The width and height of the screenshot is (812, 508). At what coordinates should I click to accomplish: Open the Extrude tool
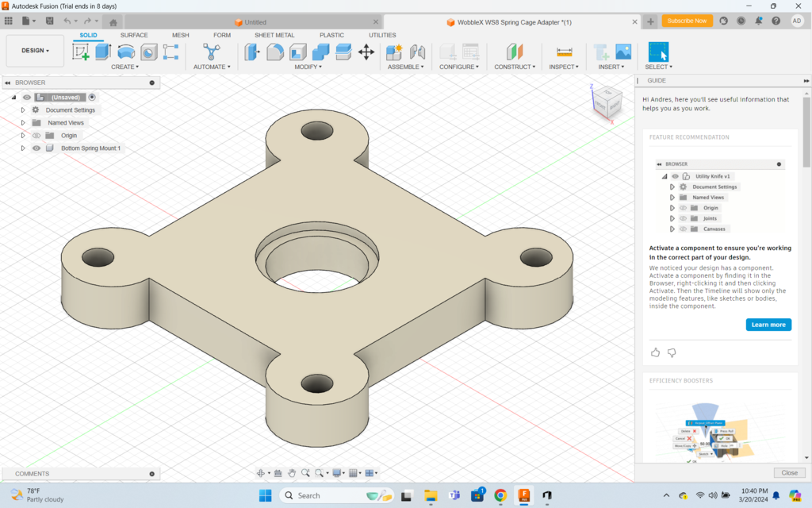click(103, 51)
